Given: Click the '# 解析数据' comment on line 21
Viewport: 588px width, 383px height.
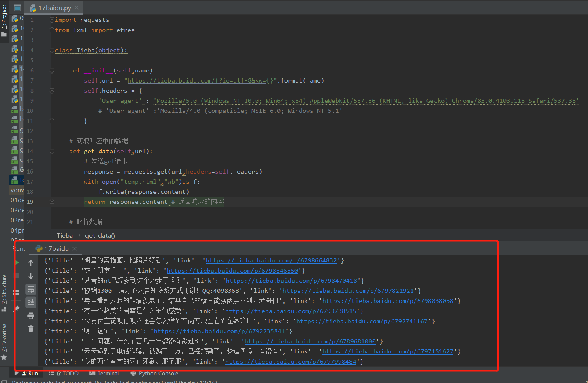Looking at the screenshot, I should pyautogui.click(x=86, y=222).
